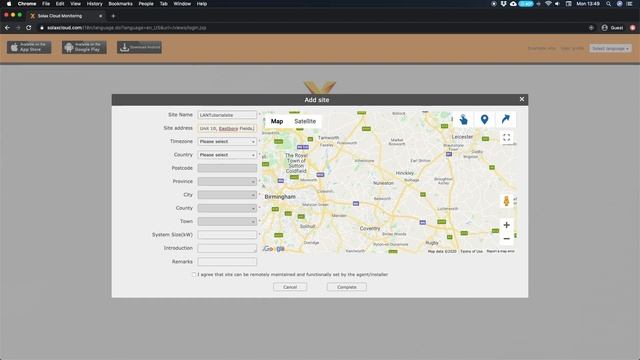The image size is (640, 360).
Task: Open the History menu
Action: coord(94,4)
